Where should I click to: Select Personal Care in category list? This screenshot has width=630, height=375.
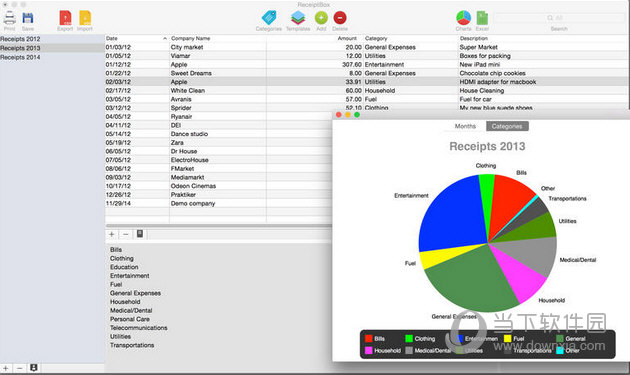click(130, 319)
